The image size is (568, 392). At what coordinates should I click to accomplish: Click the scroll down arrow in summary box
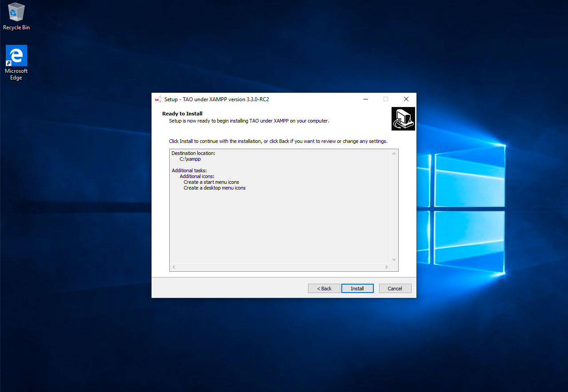(394, 259)
